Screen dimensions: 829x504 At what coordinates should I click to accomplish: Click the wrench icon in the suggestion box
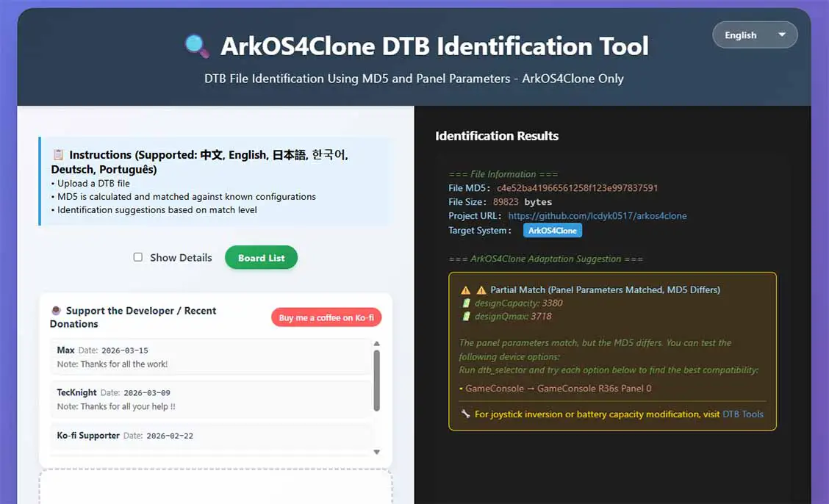coord(464,414)
